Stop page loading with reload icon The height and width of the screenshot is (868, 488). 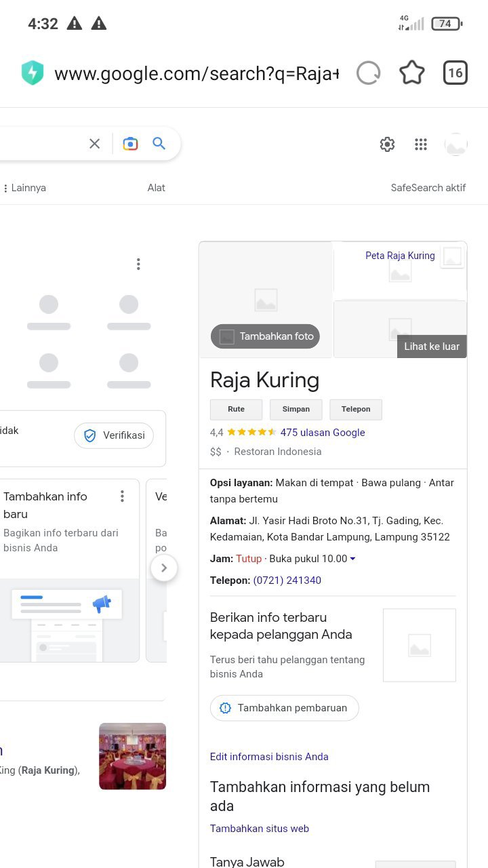coord(368,73)
